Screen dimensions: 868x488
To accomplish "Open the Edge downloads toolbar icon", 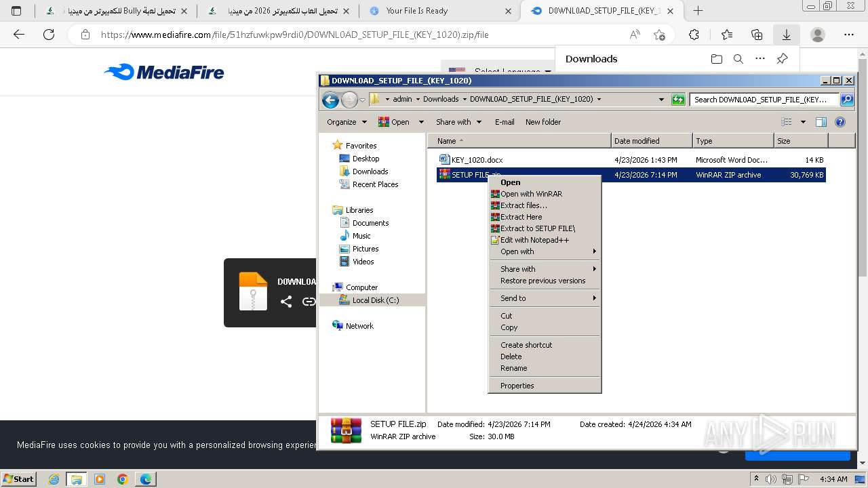I will coord(786,35).
